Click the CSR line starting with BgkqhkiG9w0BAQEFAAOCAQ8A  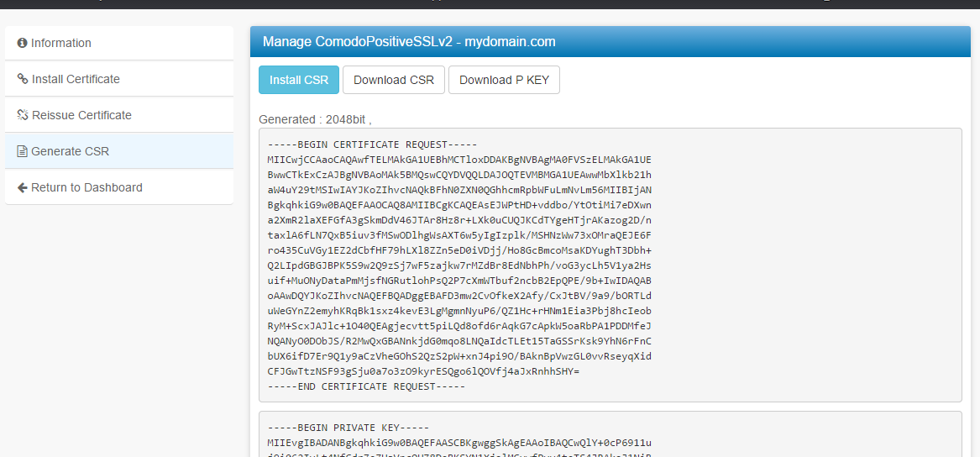[459, 205]
